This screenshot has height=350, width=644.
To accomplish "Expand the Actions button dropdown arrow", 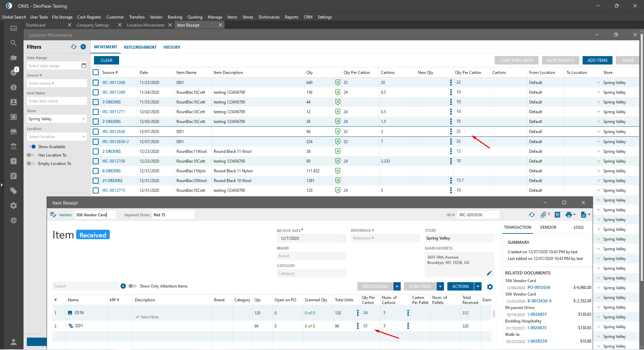I will coord(478,287).
